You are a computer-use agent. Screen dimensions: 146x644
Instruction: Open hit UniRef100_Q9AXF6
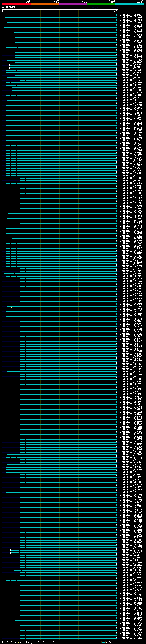(x=131, y=20)
